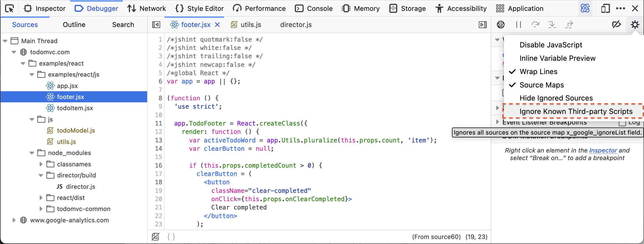Click the React DevTools icon in the toolbar
Image resolution: width=644 pixels, height=244 pixels.
click(x=585, y=9)
